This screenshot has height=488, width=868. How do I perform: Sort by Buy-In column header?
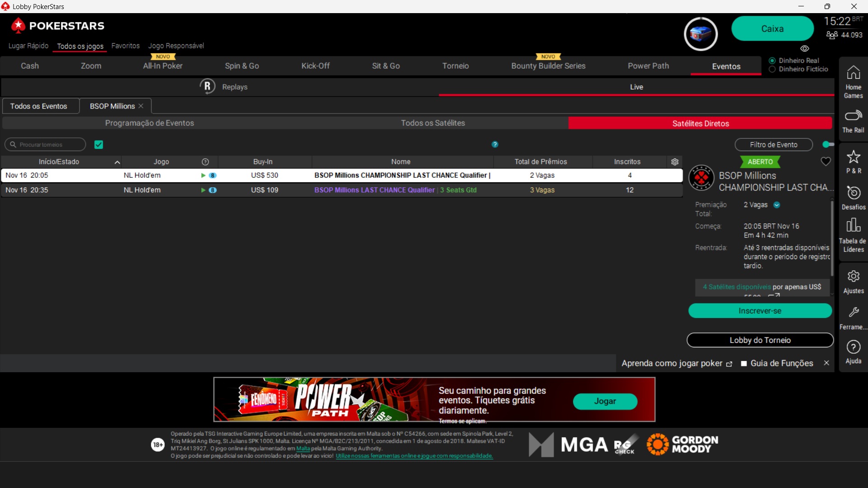263,162
